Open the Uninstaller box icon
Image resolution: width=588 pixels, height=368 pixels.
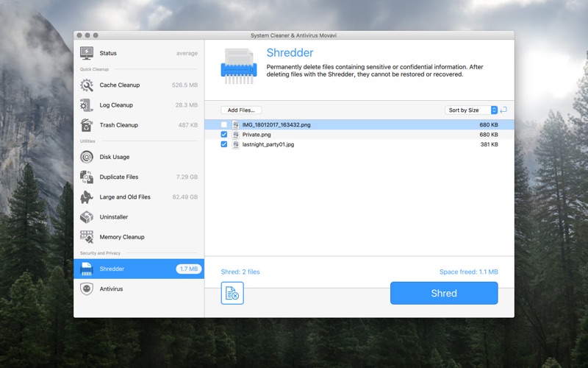(87, 217)
